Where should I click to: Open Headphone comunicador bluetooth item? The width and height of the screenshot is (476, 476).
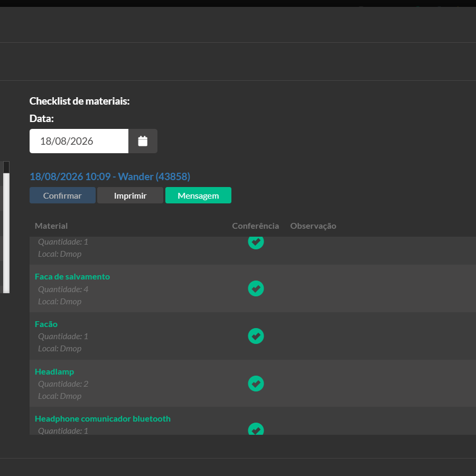point(102,418)
